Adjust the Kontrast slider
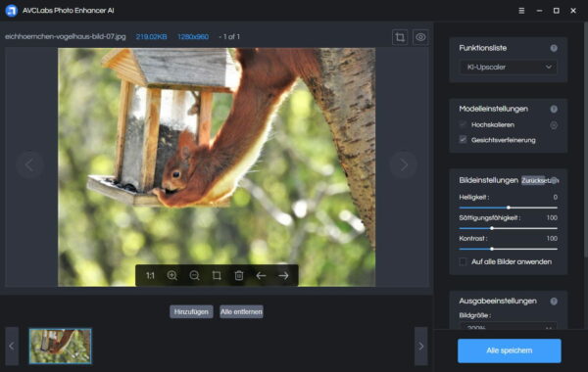 point(508,249)
